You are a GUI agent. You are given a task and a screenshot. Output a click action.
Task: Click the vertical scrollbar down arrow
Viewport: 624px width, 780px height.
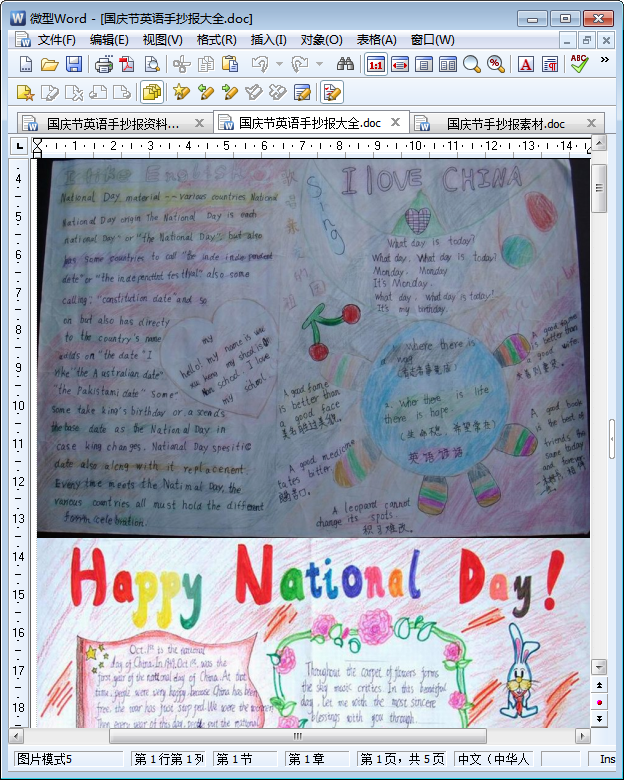(x=599, y=667)
